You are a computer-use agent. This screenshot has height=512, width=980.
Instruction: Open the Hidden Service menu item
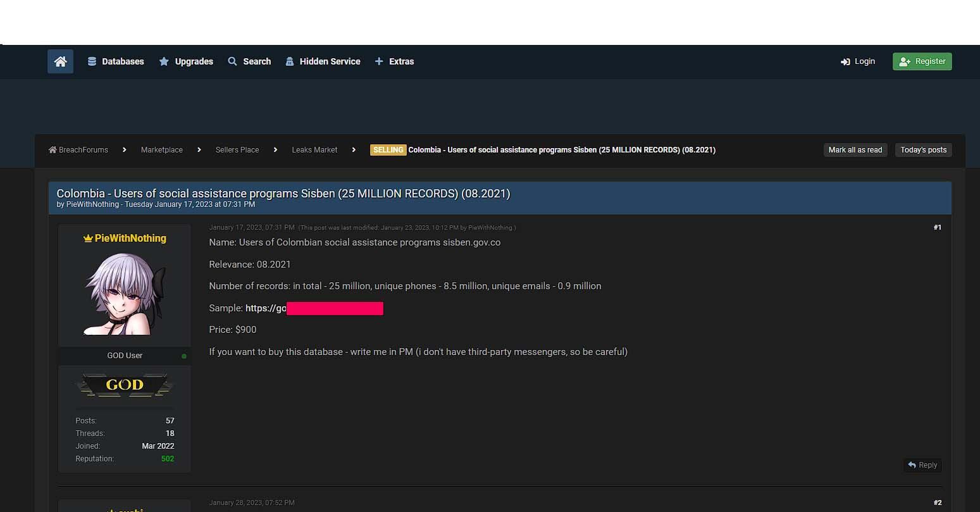329,61
